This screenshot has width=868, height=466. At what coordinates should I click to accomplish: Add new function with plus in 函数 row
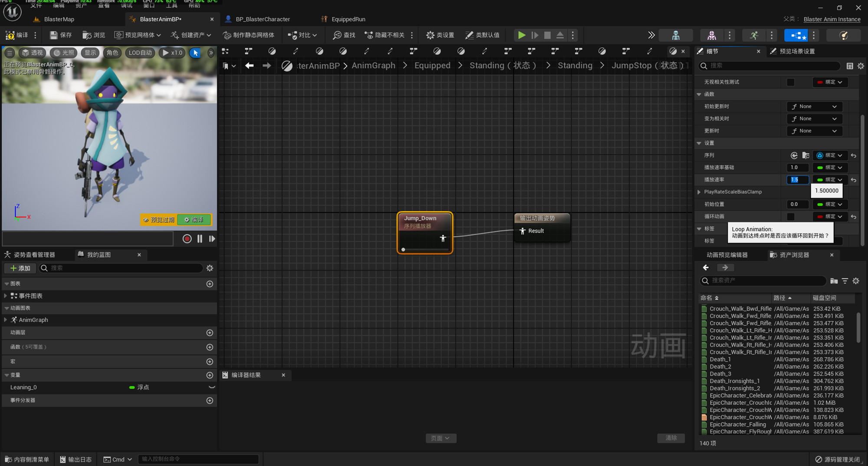[x=210, y=347]
